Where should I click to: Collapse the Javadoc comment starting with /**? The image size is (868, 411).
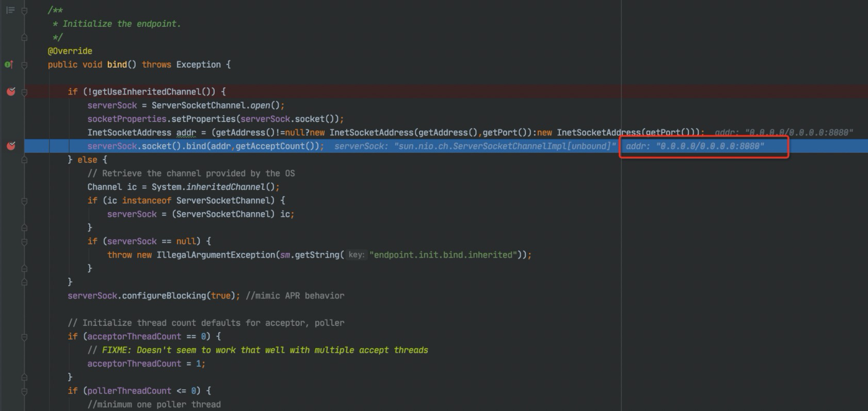coord(24,10)
